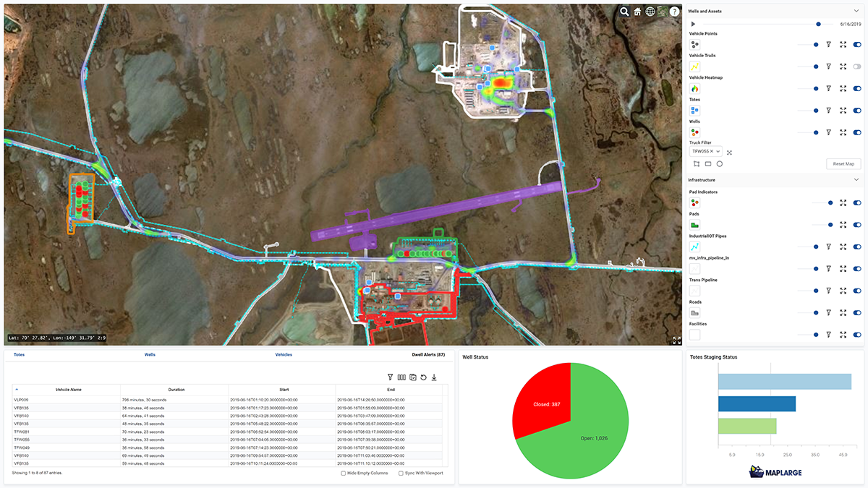Download the Dwell Alerts table data
868x488 pixels.
[434, 377]
